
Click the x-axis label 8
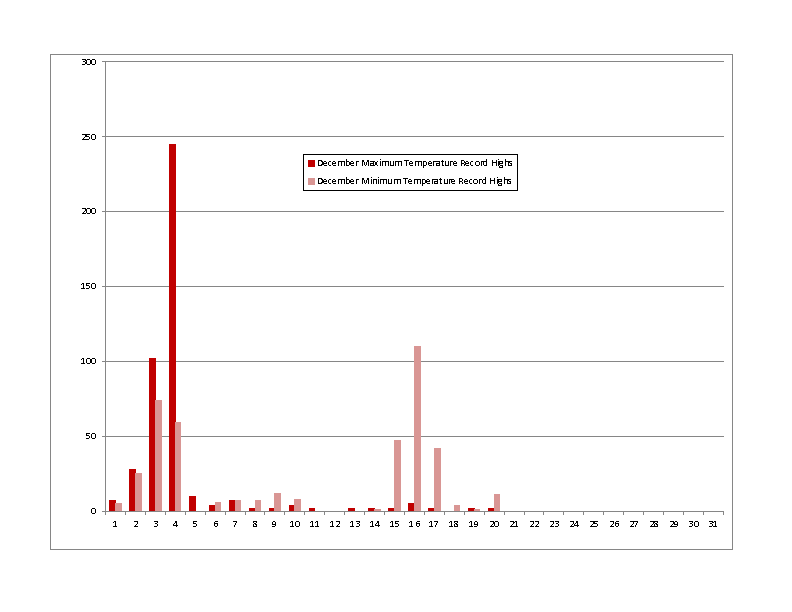pyautogui.click(x=255, y=524)
